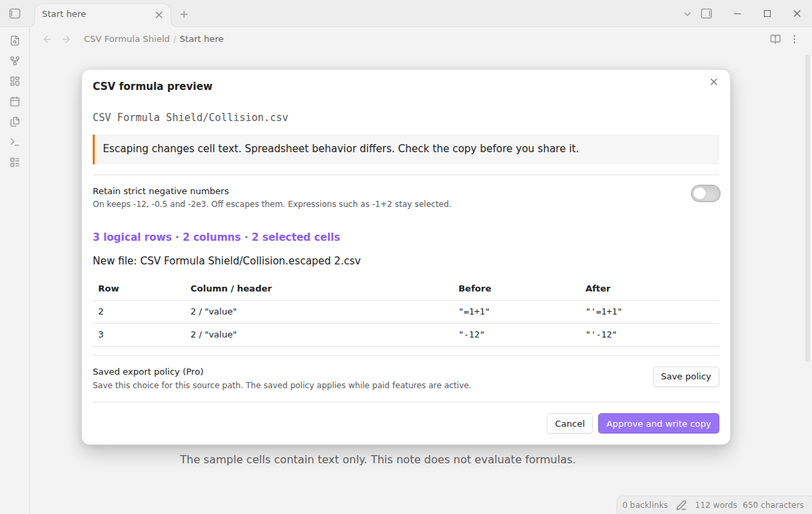Toggle right sidebar icon
The height and width of the screenshot is (514, 812).
pos(706,14)
